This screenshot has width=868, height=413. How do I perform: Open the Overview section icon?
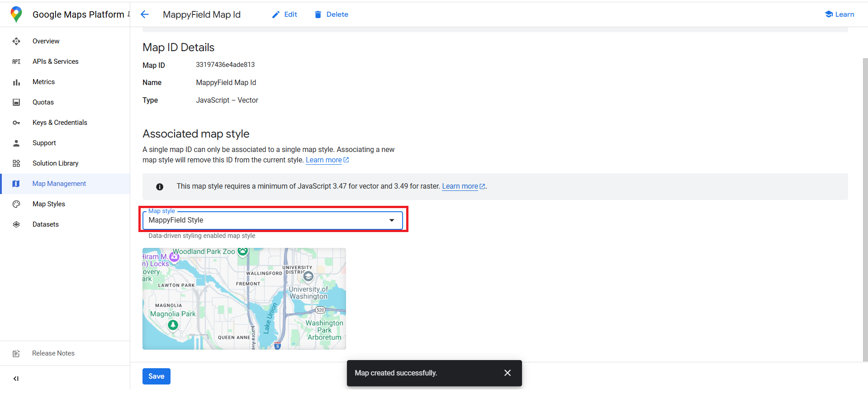[x=16, y=41]
